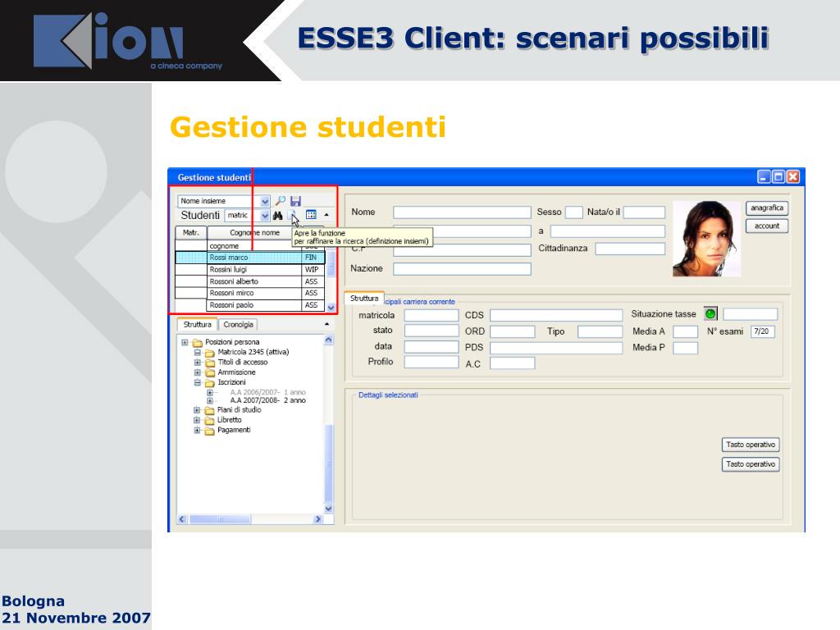Image resolution: width=840 pixels, height=630 pixels.
Task: Expand the Posizioni persona node
Action: tap(185, 342)
